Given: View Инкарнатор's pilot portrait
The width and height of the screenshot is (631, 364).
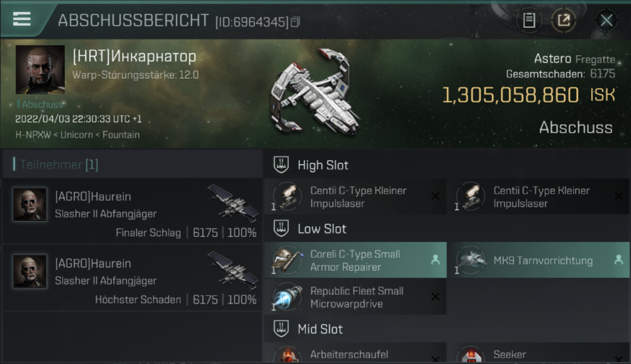Looking at the screenshot, I should (40, 69).
